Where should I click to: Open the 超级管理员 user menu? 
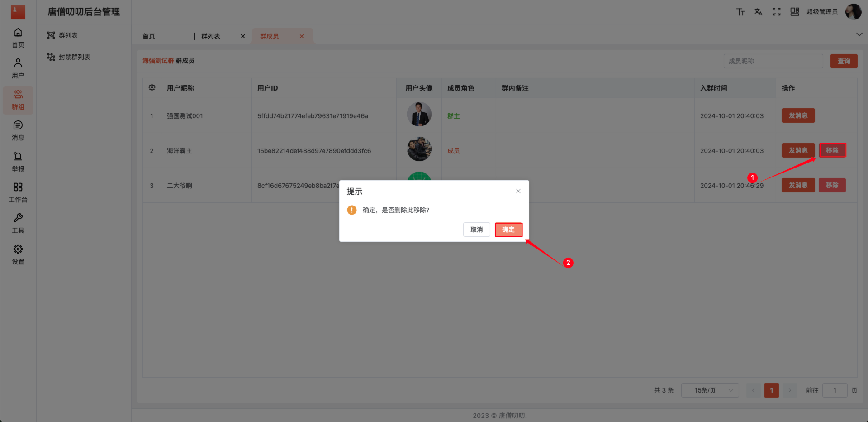tap(822, 12)
